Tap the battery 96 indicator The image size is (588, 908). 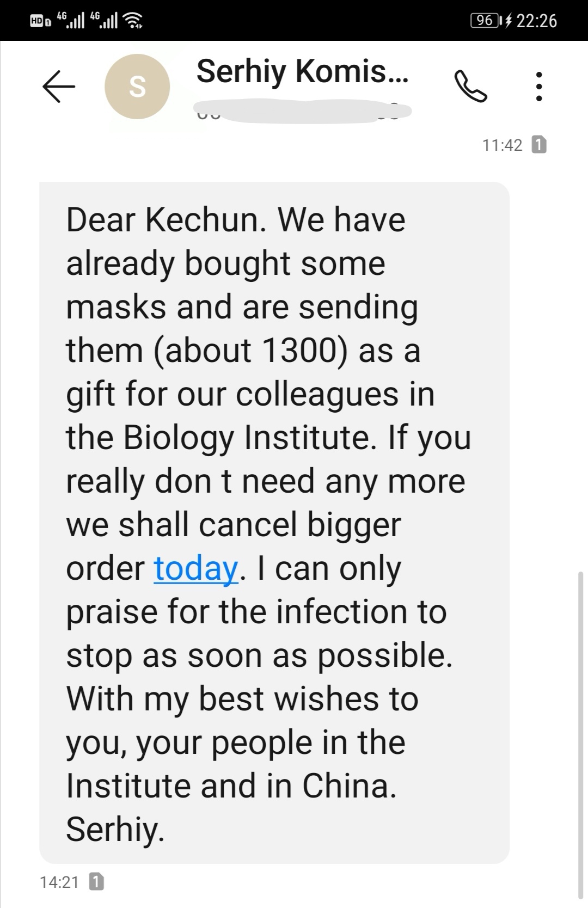tap(486, 21)
